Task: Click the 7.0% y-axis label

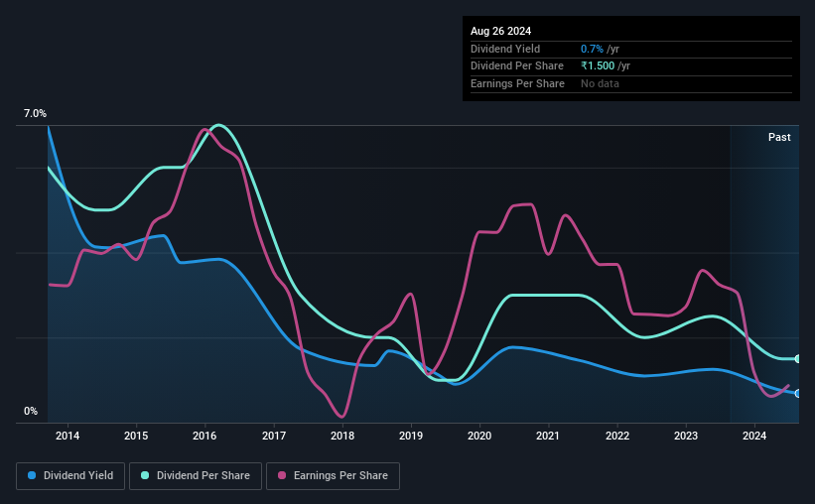Action: 35,114
